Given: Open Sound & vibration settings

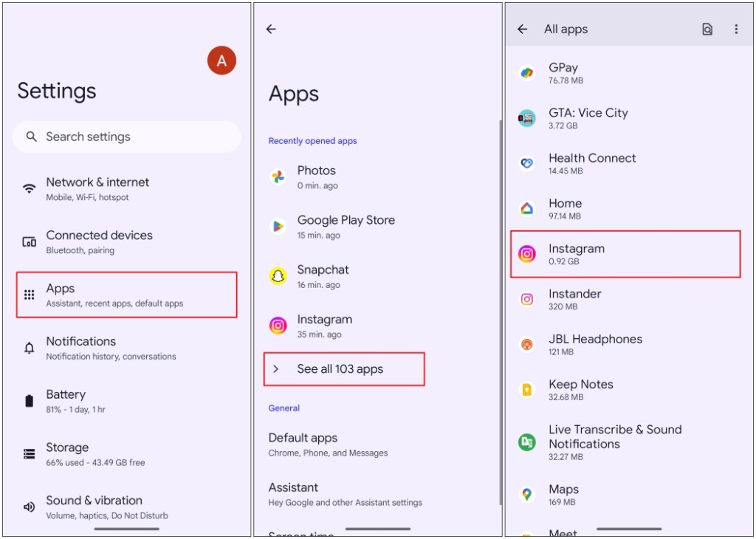Looking at the screenshot, I should pyautogui.click(x=127, y=507).
